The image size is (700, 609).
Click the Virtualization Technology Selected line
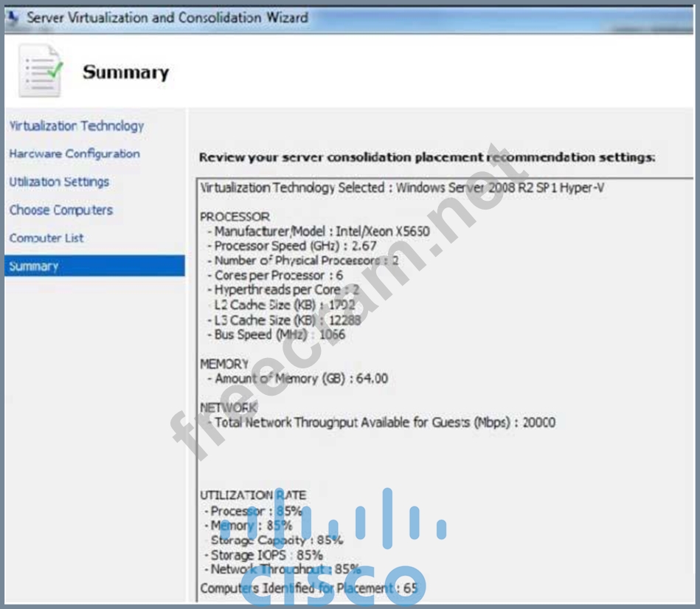pyautogui.click(x=402, y=187)
